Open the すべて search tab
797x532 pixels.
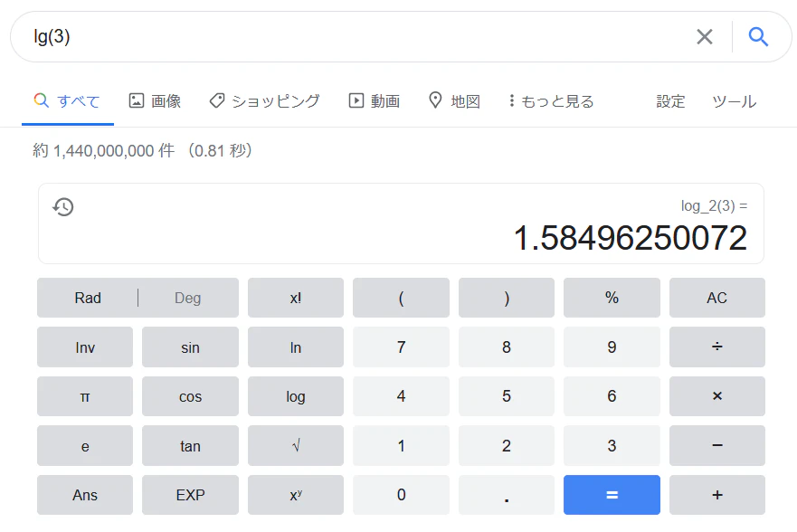coord(67,101)
